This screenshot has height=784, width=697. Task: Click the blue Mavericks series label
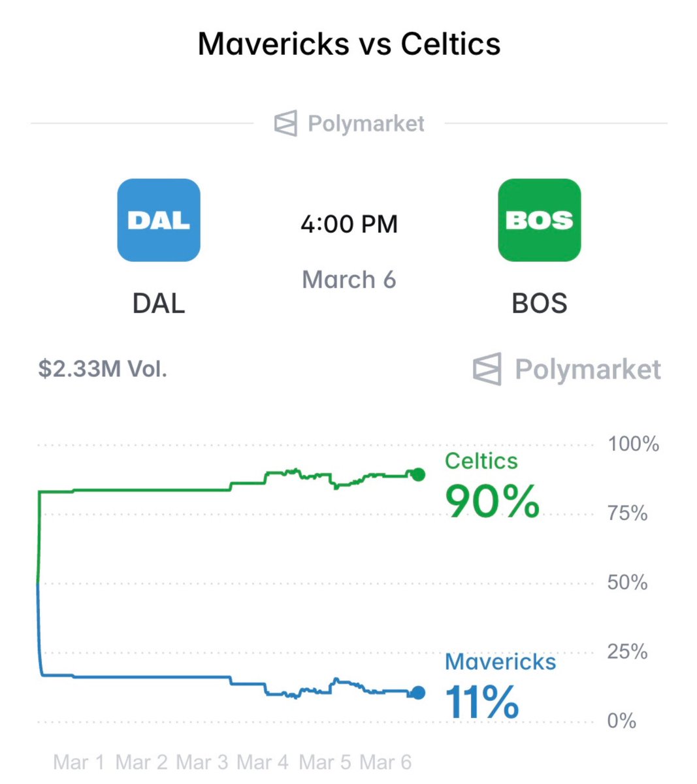(x=500, y=662)
